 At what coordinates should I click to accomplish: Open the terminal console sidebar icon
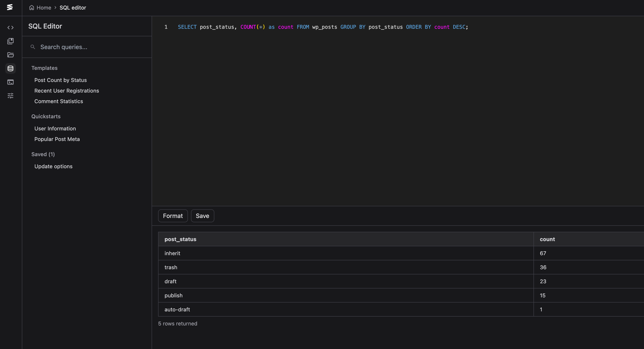[x=11, y=82]
